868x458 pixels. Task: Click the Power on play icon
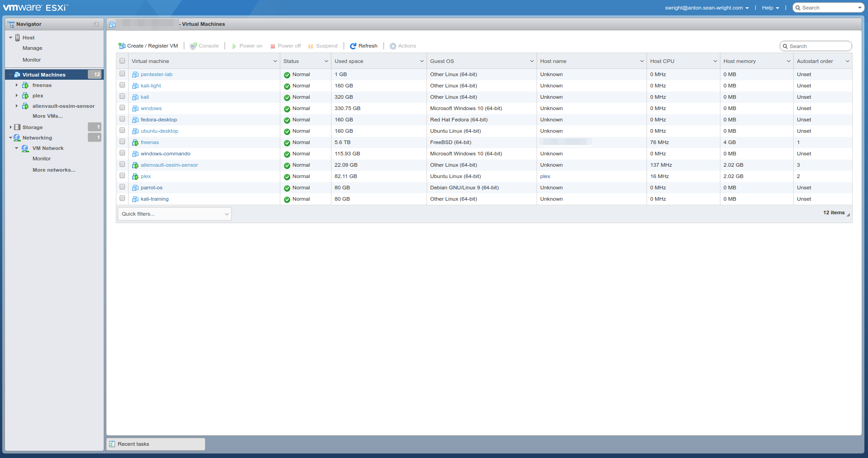[234, 46]
